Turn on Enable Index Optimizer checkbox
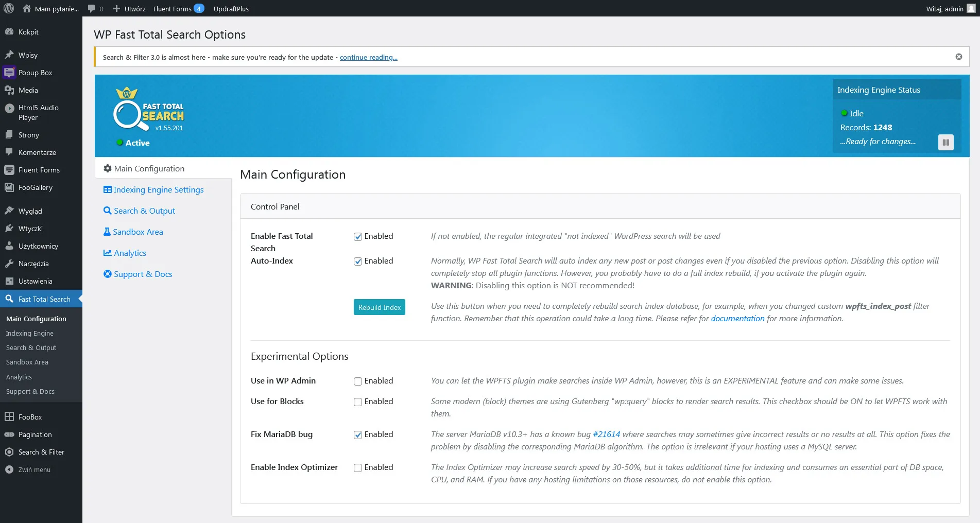980x523 pixels. (358, 468)
